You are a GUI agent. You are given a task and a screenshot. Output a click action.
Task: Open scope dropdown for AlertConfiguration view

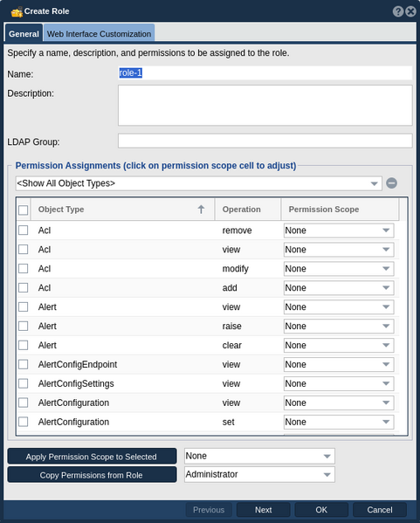click(339, 403)
